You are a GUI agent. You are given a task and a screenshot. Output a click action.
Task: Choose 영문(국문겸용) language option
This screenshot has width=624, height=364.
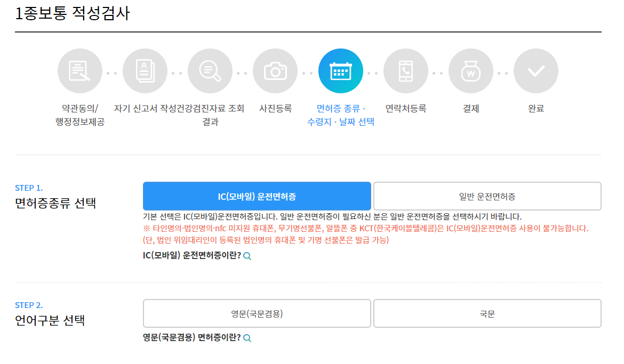pyautogui.click(x=257, y=313)
